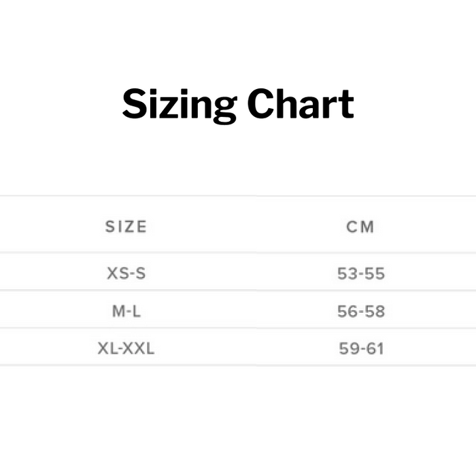476x476 pixels.
Task: Click empty space between SIZE and CM headers
Action: (245, 226)
